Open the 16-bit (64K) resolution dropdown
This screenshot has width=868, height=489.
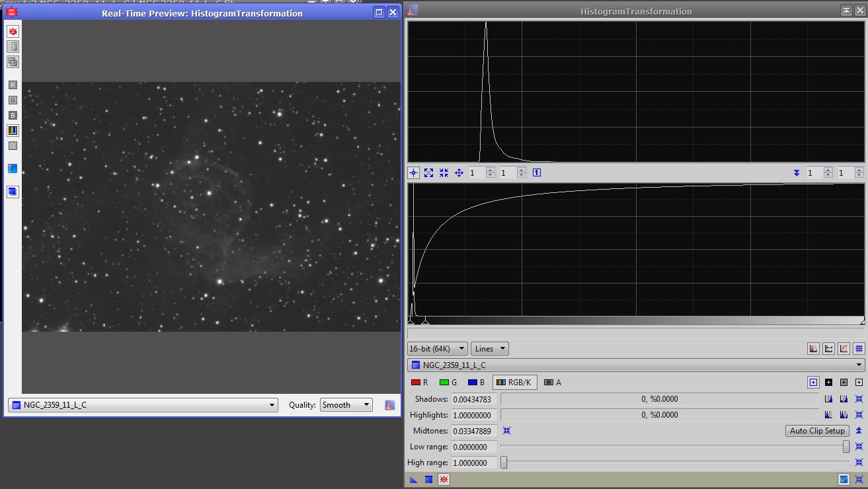coord(437,348)
